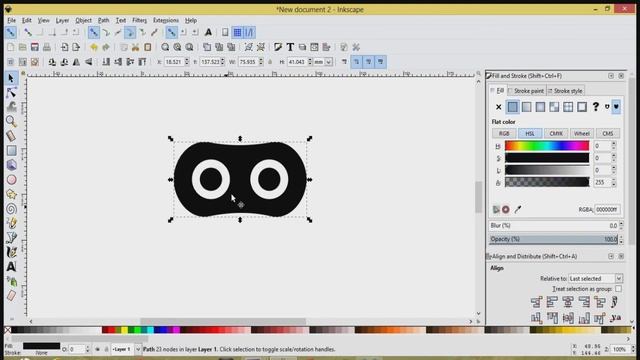Image resolution: width=640 pixels, height=360 pixels.
Task: Switch to CMYK color mode
Action: 556,133
